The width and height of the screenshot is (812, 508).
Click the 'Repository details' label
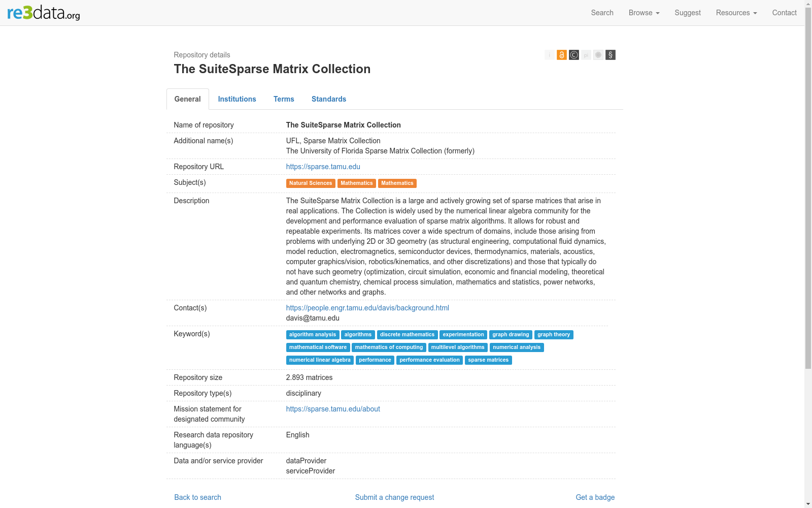[202, 55]
